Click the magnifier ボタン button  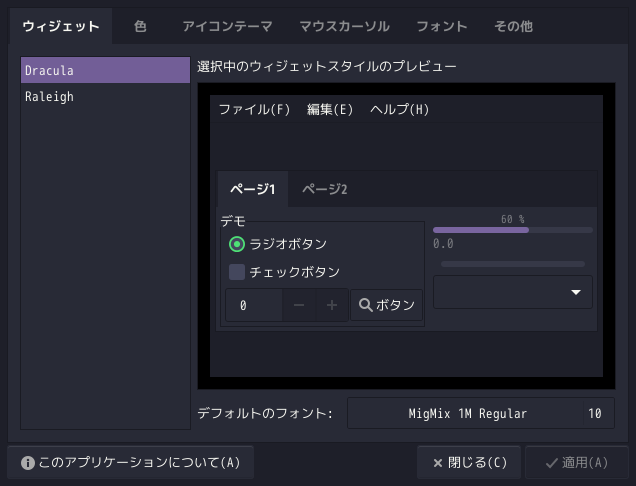click(387, 305)
